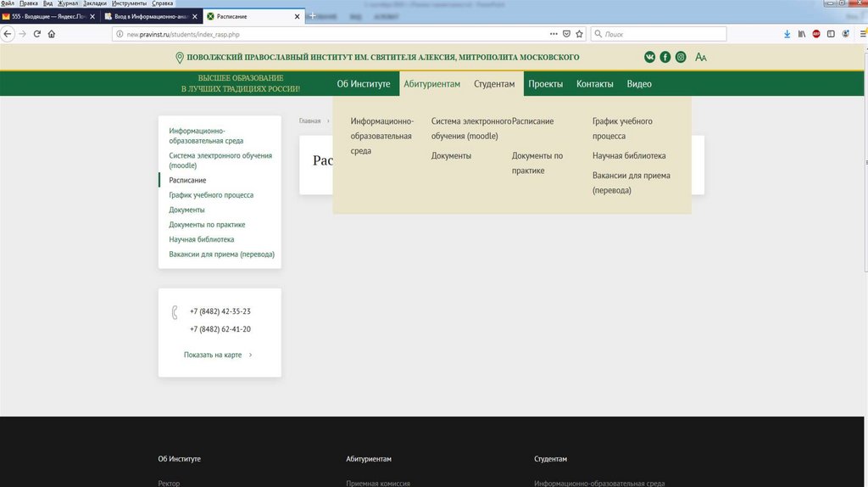This screenshot has width=868, height=487.
Task: Save page to Pocket icon
Action: 566,34
